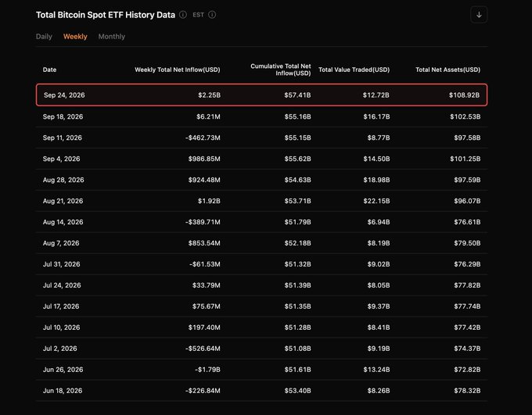
Task: Click the $986.85M weekly inflow value
Action: 204,159
